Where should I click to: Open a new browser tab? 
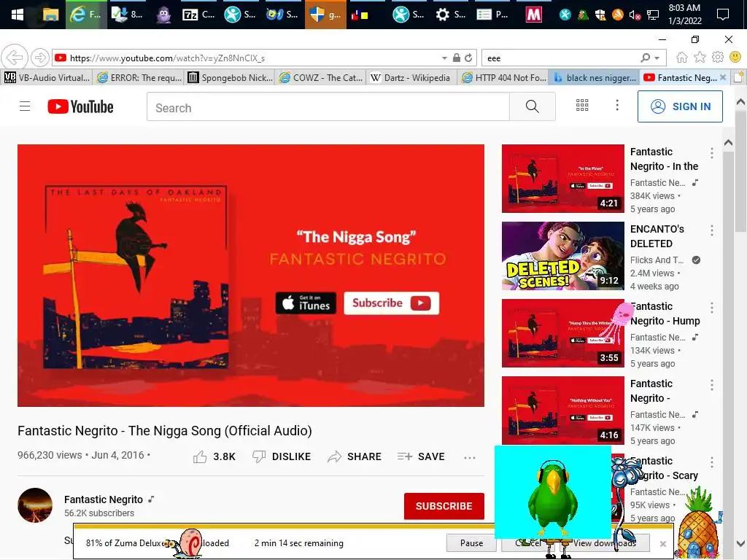738,77
